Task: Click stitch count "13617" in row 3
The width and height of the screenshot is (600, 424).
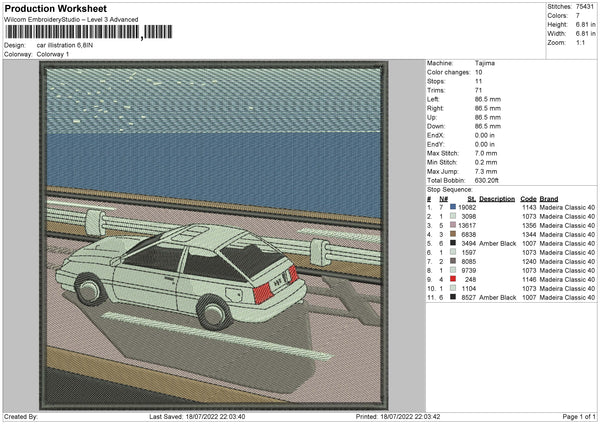Action: [x=467, y=225]
